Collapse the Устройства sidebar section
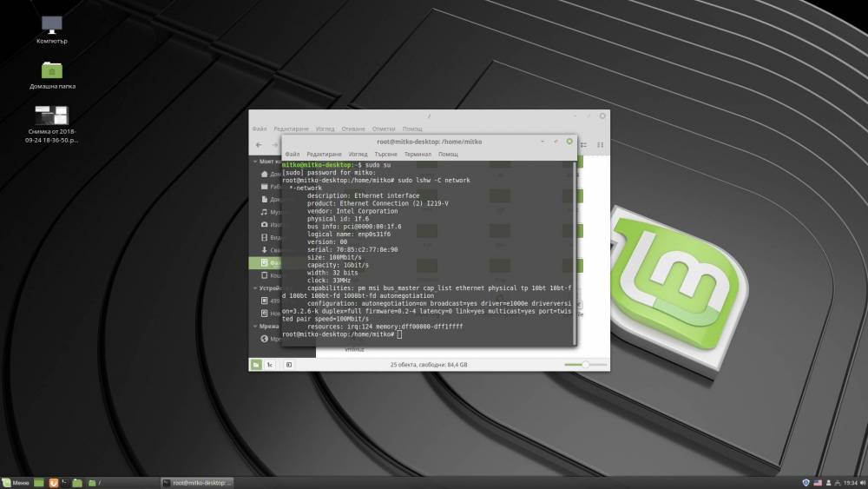Image resolution: width=868 pixels, height=489 pixels. 255,288
